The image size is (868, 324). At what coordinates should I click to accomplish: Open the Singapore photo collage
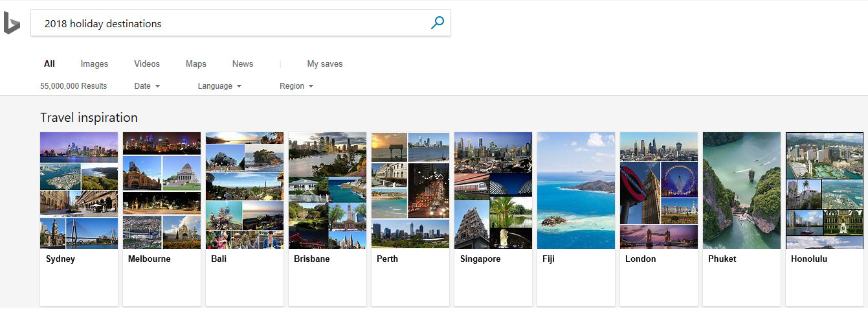coord(493,191)
